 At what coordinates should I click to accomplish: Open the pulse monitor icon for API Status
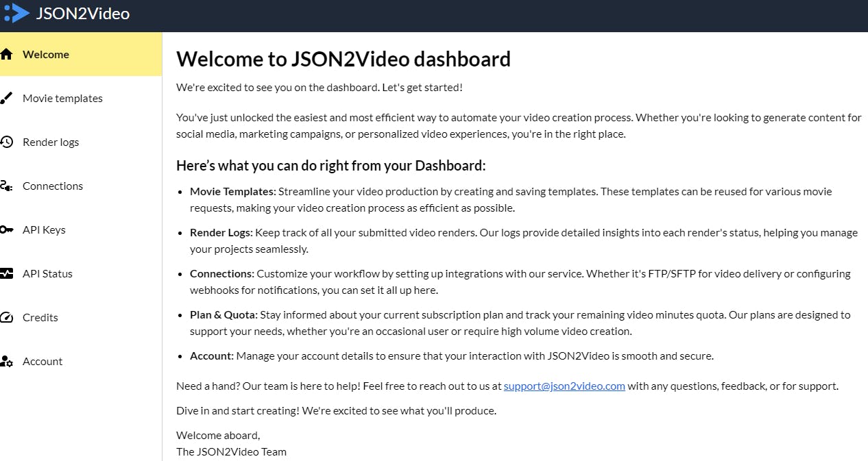[x=6, y=273]
